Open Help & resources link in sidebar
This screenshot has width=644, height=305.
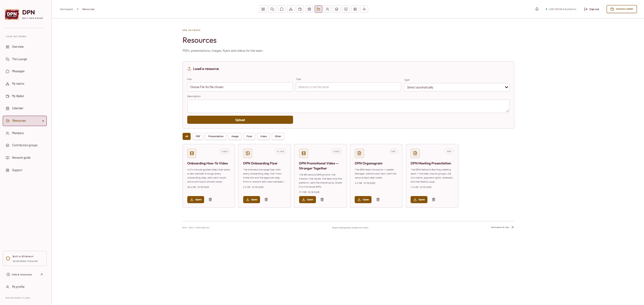25,274
